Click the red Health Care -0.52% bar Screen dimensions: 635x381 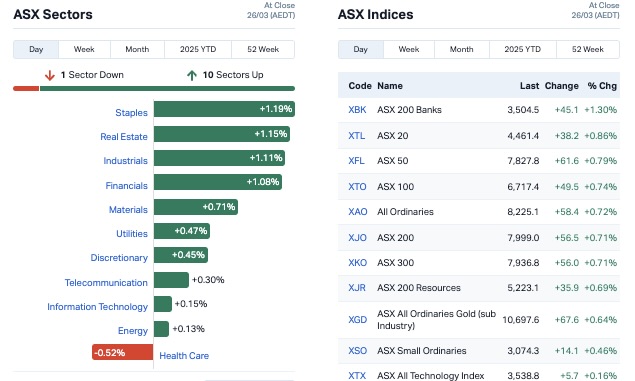point(122,352)
